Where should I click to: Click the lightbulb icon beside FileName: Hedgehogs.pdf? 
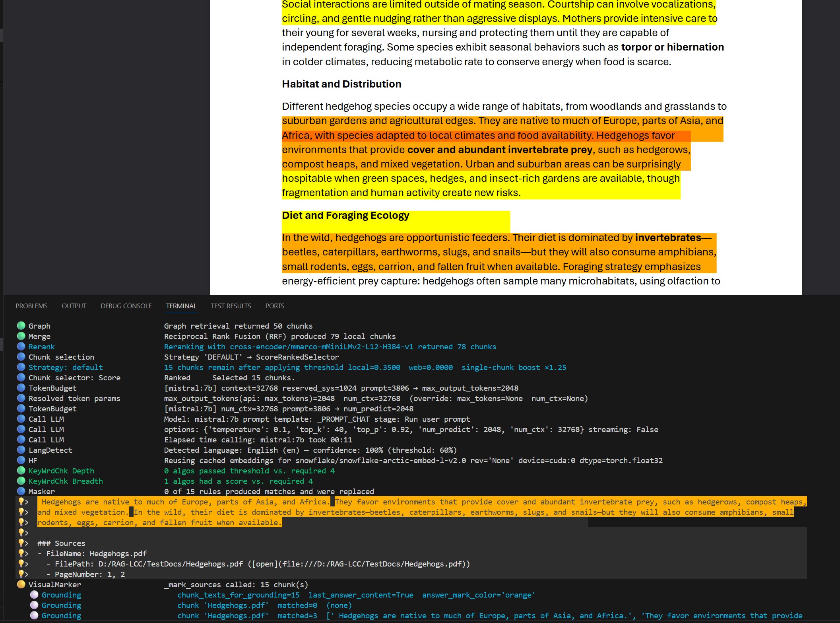(21, 553)
